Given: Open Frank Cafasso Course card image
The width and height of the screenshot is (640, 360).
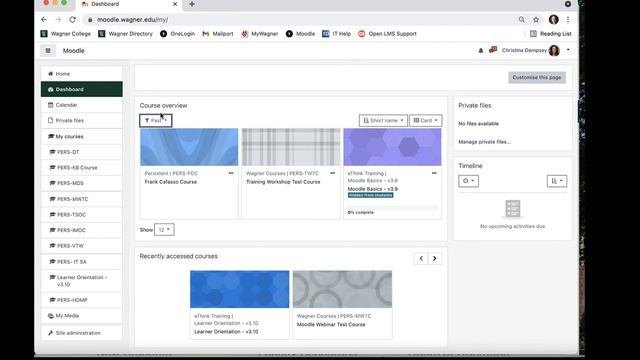Looking at the screenshot, I should (x=189, y=147).
